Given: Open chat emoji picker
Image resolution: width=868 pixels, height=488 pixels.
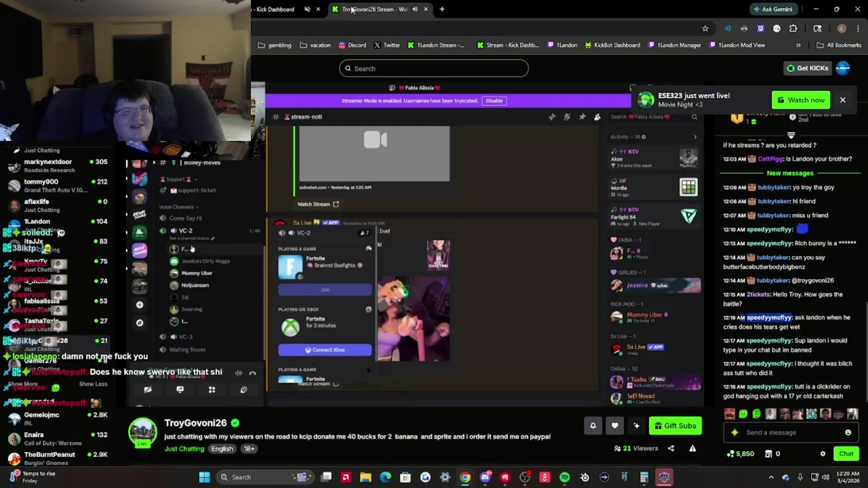Looking at the screenshot, I should point(848,432).
